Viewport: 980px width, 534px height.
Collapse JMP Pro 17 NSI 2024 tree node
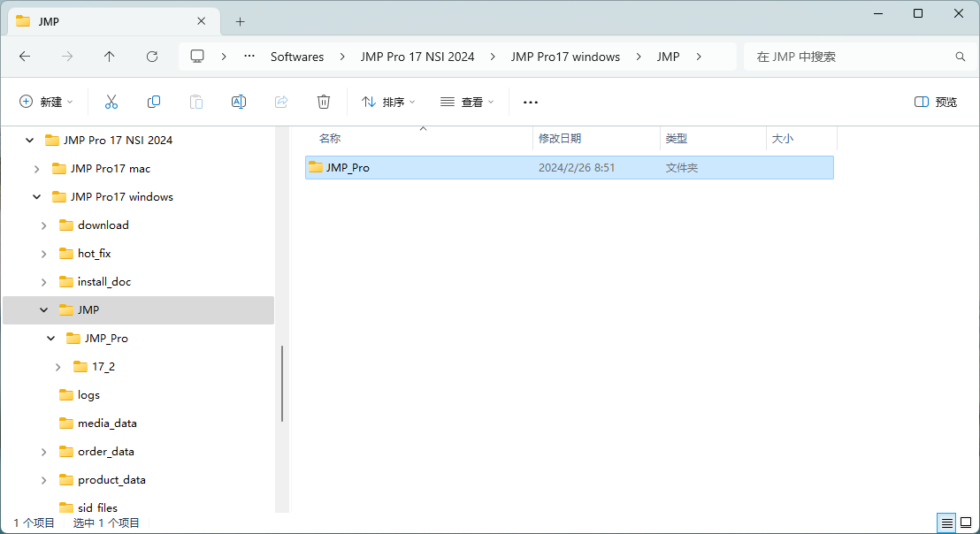click(29, 141)
